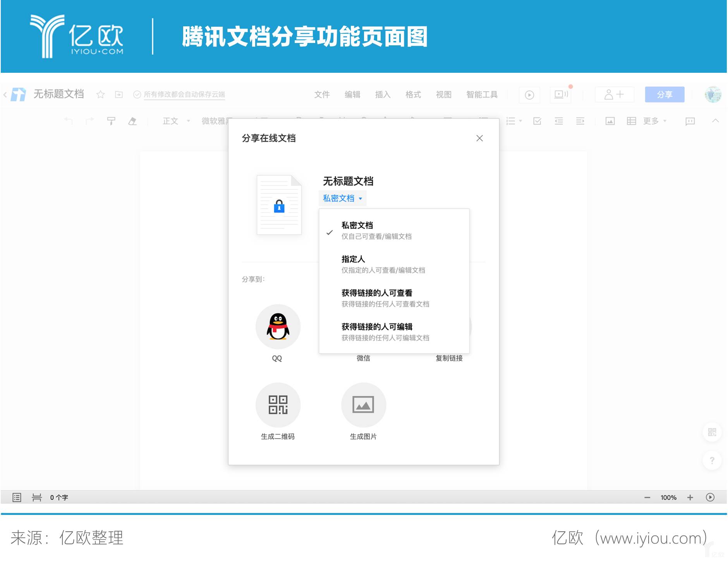This screenshot has width=728, height=561.
Task: Open the 编辑 menu
Action: point(352,94)
